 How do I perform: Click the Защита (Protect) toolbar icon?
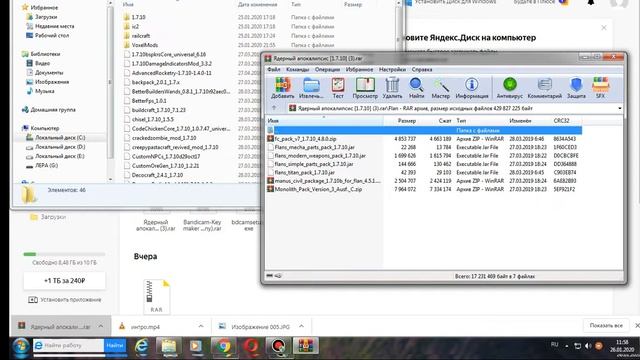[x=576, y=88]
